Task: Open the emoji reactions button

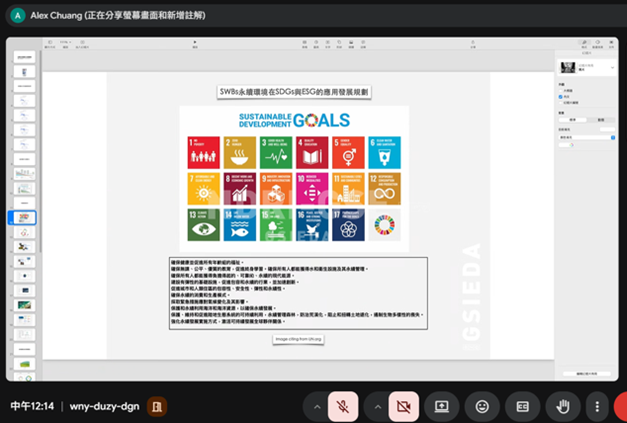Action: pos(482,407)
